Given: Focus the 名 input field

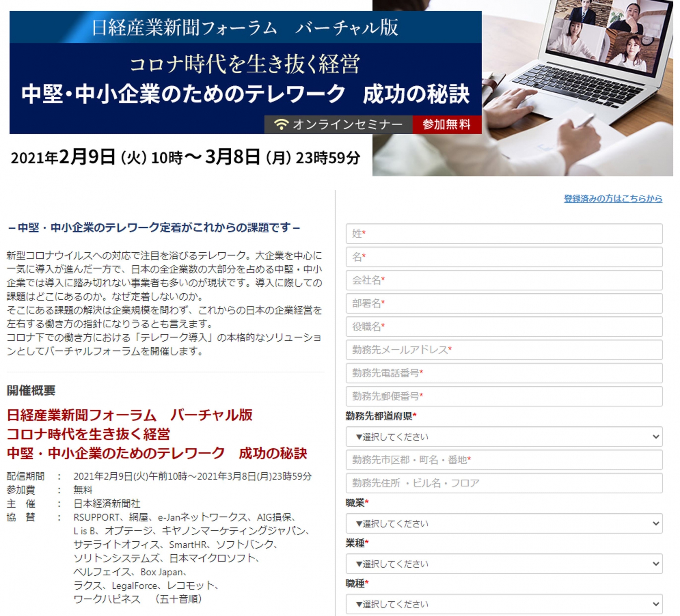Looking at the screenshot, I should [x=504, y=257].
